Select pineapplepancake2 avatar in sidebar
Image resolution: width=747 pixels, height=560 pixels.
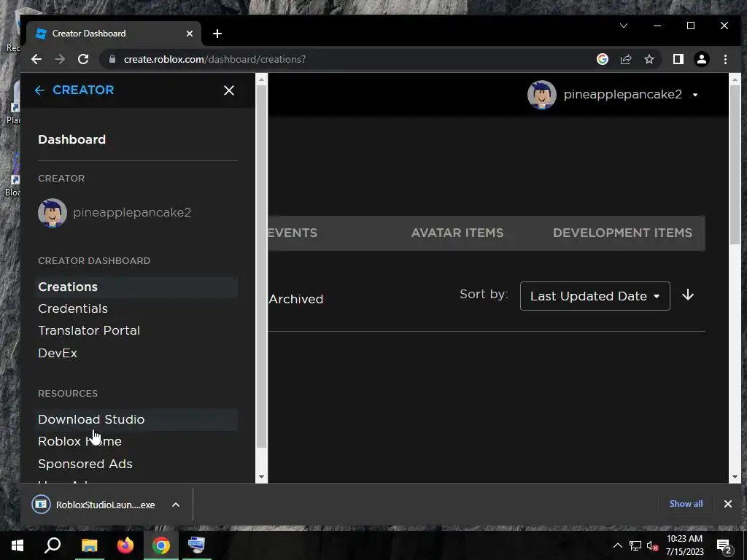click(x=53, y=213)
